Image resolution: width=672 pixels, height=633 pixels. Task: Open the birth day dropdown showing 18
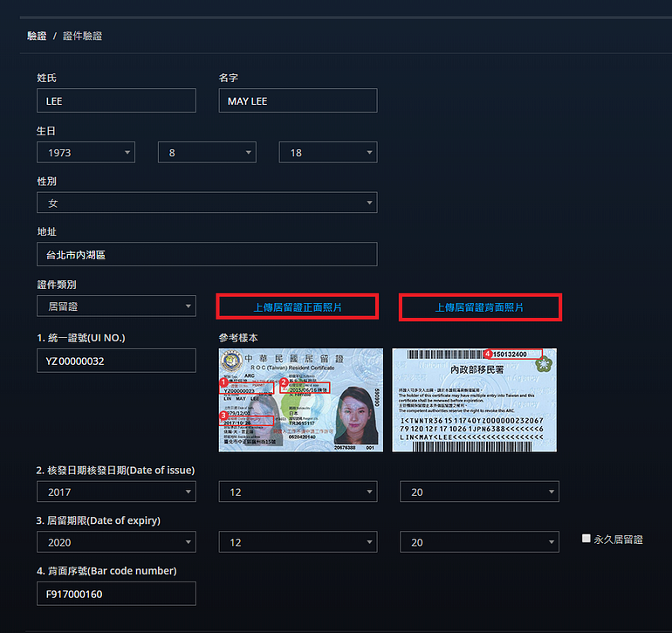click(x=328, y=153)
